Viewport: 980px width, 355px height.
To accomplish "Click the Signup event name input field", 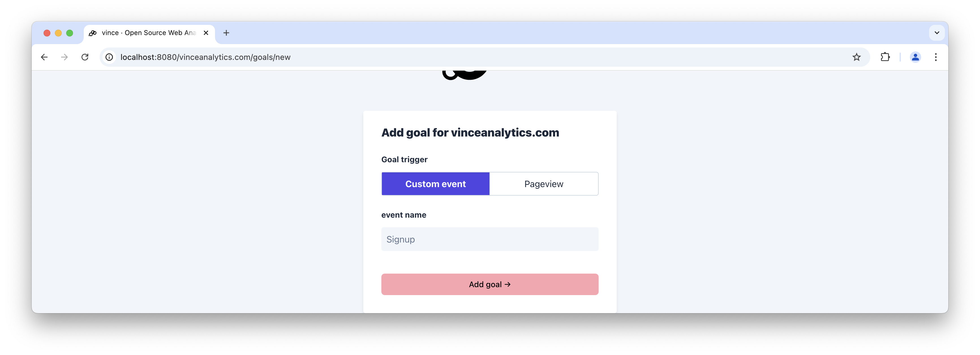I will pos(490,239).
